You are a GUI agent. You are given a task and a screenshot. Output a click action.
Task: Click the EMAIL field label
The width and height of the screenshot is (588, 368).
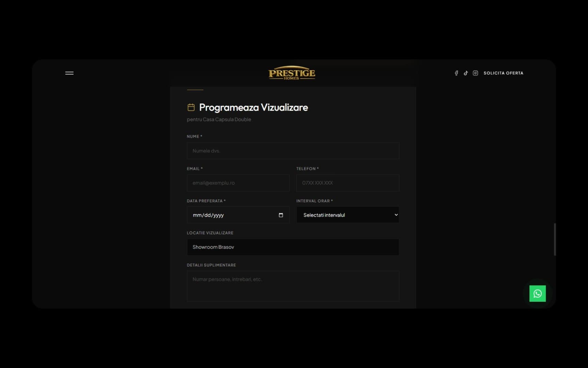click(x=195, y=169)
